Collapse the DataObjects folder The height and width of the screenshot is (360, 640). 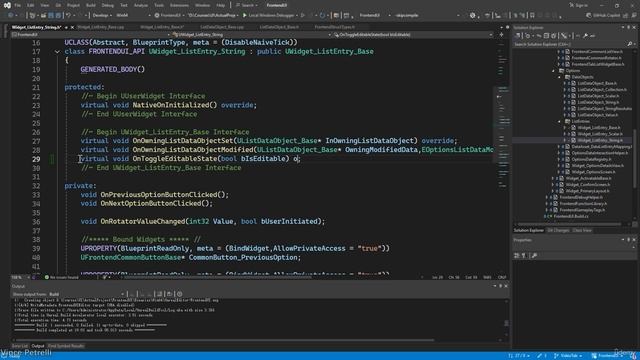click(560, 77)
